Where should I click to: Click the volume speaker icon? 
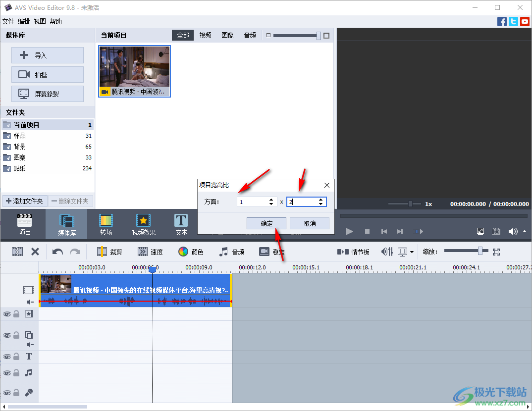[x=513, y=231]
